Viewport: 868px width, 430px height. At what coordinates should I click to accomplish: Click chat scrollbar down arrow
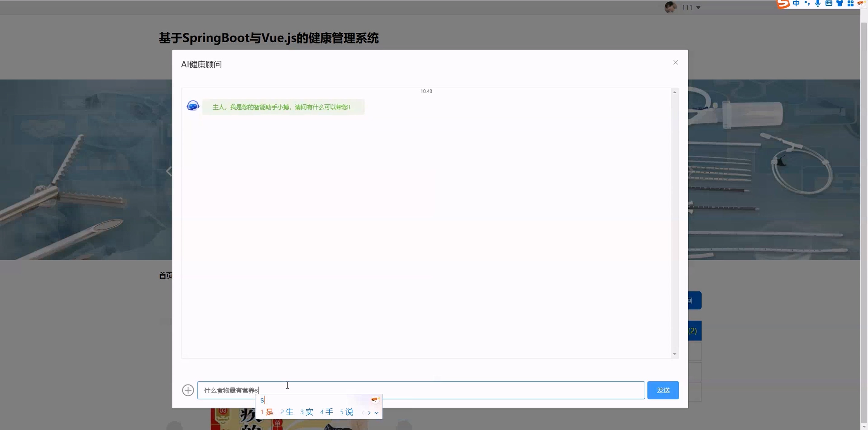click(675, 354)
